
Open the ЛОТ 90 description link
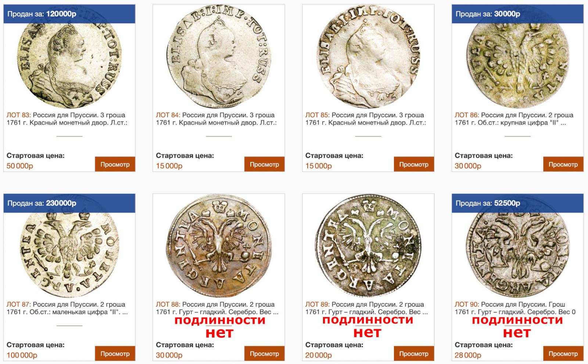point(515,308)
